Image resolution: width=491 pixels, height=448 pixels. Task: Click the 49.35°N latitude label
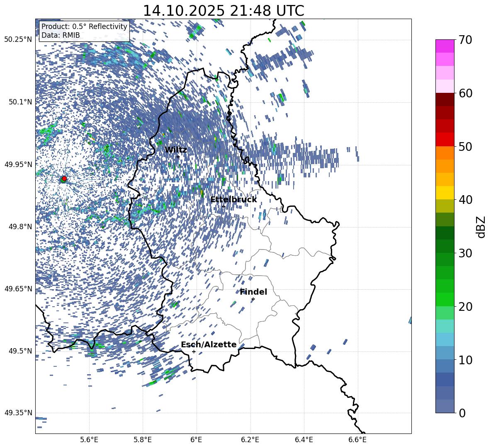18,413
